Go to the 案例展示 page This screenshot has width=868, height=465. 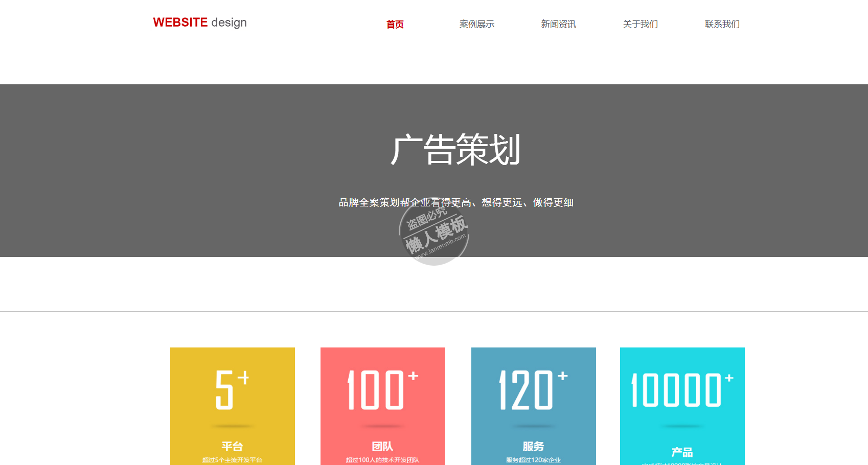pos(476,24)
